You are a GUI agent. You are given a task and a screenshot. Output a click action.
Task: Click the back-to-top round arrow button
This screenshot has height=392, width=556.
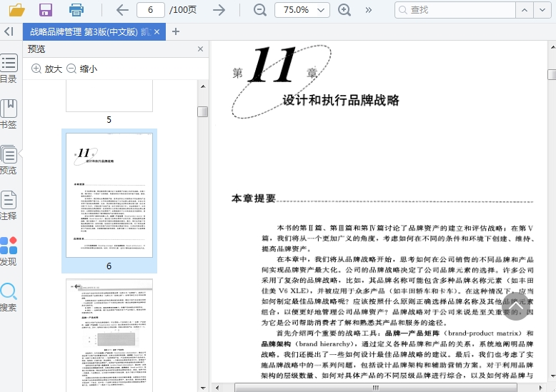(x=516, y=306)
